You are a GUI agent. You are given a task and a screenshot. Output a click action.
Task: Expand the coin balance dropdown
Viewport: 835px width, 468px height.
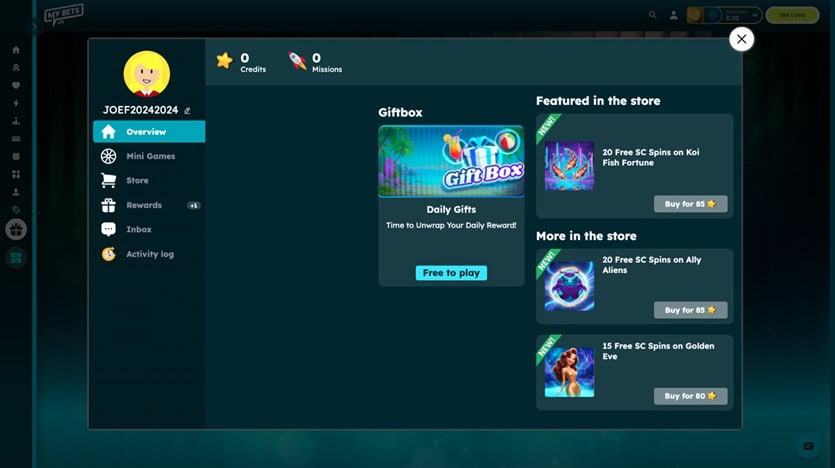755,15
